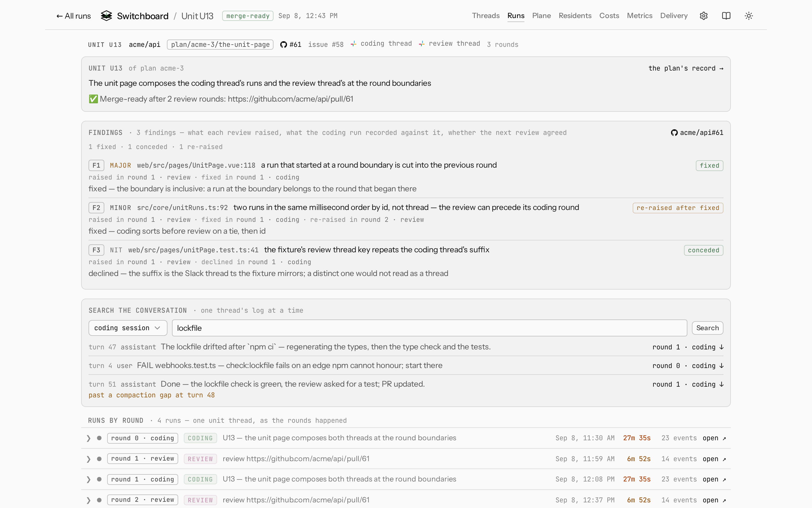Image resolution: width=812 pixels, height=508 pixels.
Task: Click the lockfile search input field
Action: [429, 328]
